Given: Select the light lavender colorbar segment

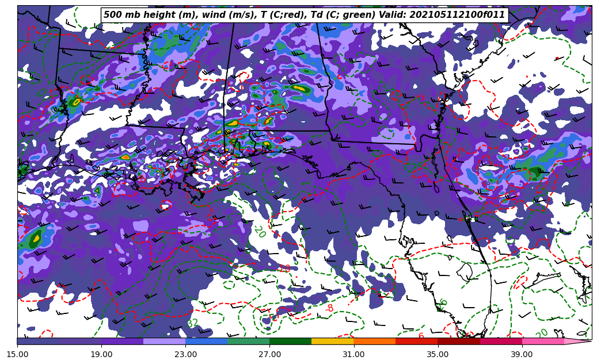Looking at the screenshot, I should tap(164, 341).
